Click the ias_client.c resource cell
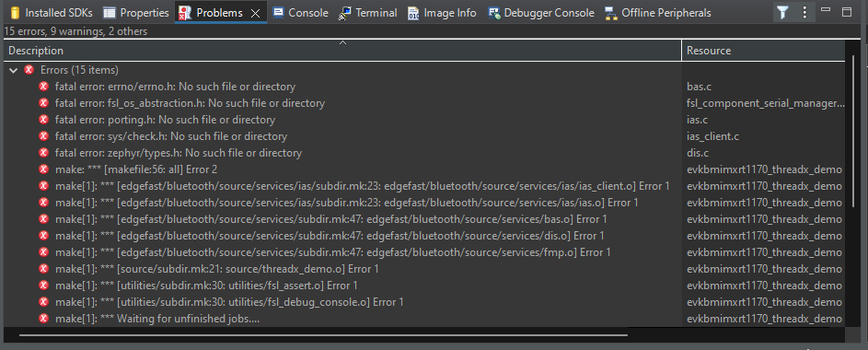 (x=713, y=136)
